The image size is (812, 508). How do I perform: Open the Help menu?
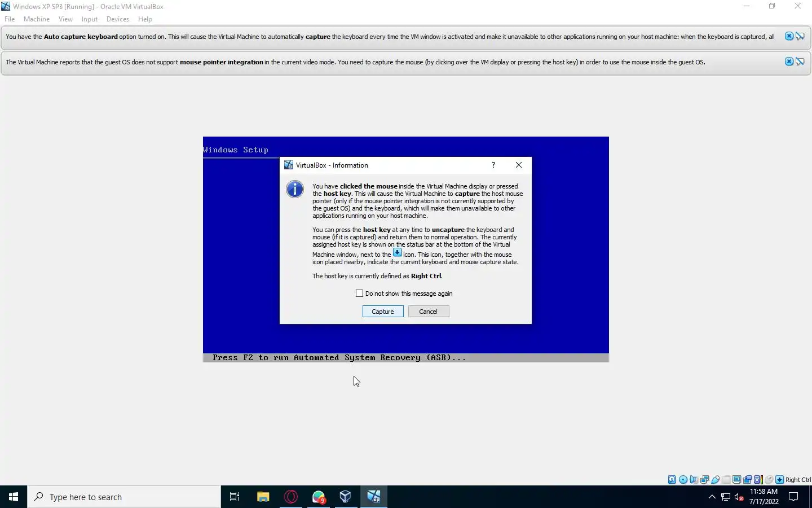tap(145, 19)
